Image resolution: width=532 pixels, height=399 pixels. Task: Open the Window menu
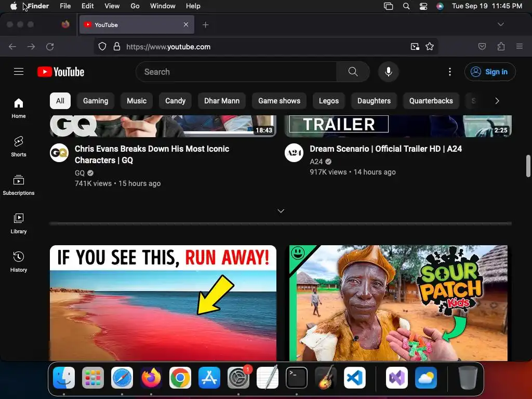point(163,6)
